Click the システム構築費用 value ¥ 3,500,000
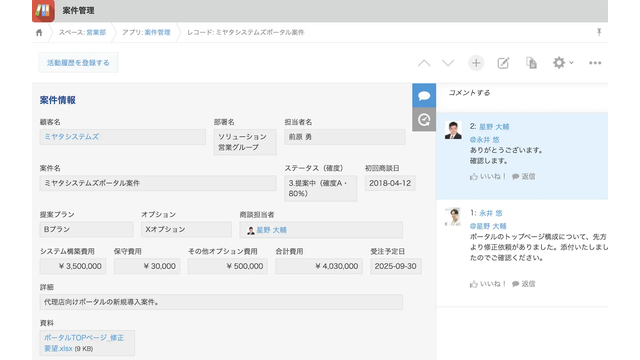The width and height of the screenshot is (640, 360). click(73, 266)
